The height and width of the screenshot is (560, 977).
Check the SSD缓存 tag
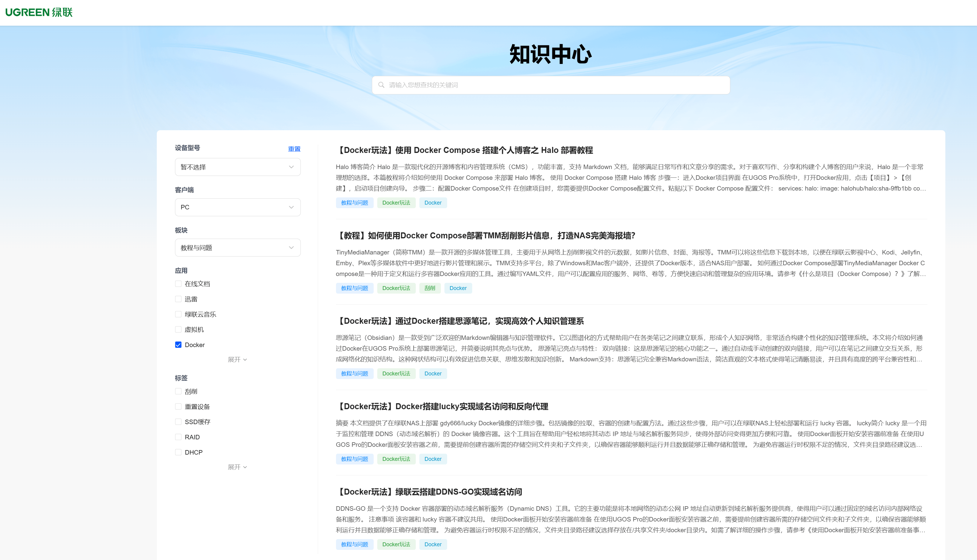[179, 421]
